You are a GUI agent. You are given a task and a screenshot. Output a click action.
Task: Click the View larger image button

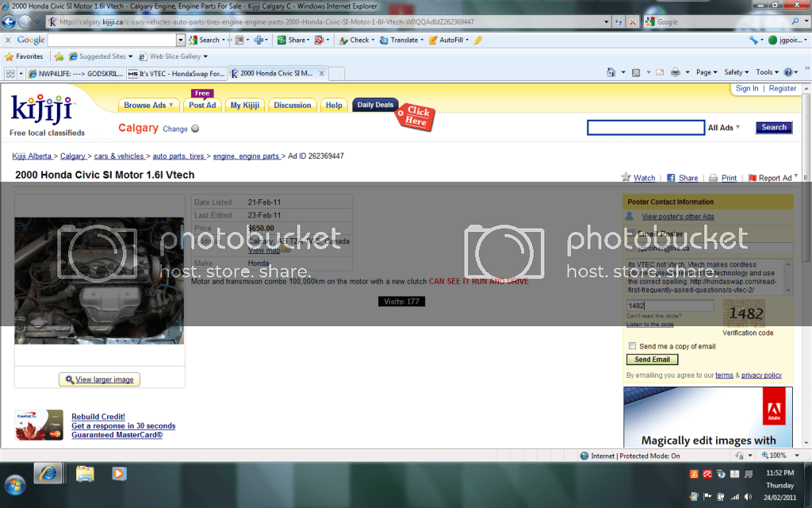click(99, 379)
